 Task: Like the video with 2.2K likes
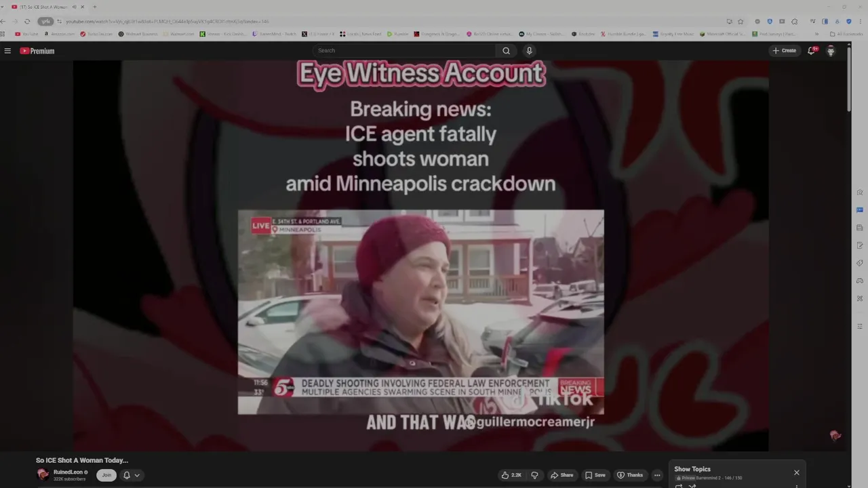coord(512,475)
